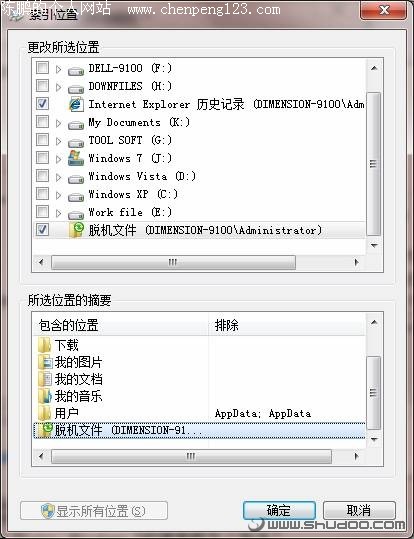Expand the DOWNFILES (H:) tree node
This screenshot has height=539, width=414.
58,87
